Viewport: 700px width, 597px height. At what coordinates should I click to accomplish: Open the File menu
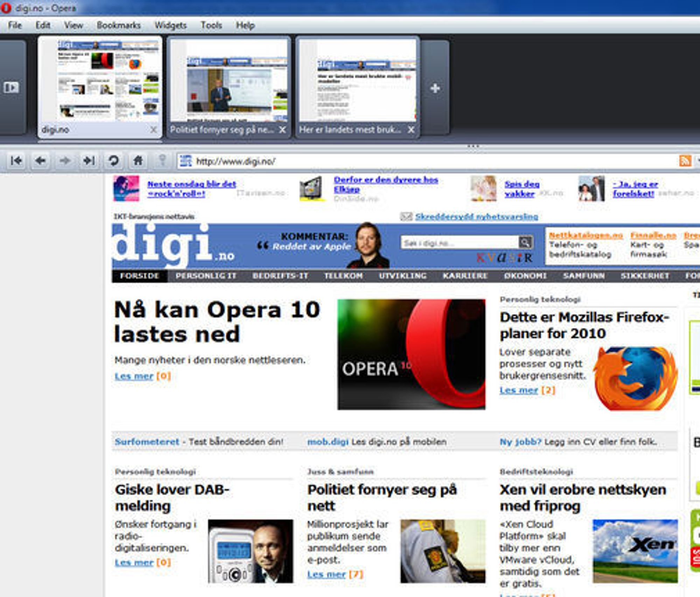15,25
